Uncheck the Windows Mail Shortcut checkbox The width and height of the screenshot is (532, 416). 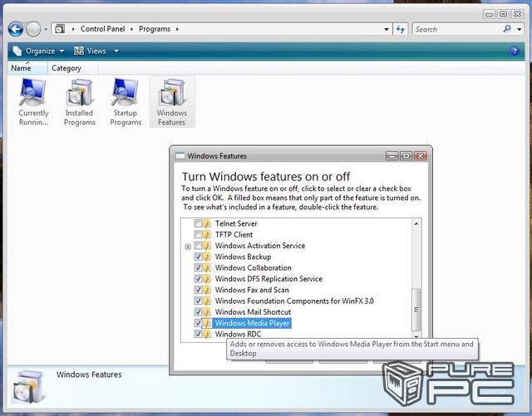198,312
